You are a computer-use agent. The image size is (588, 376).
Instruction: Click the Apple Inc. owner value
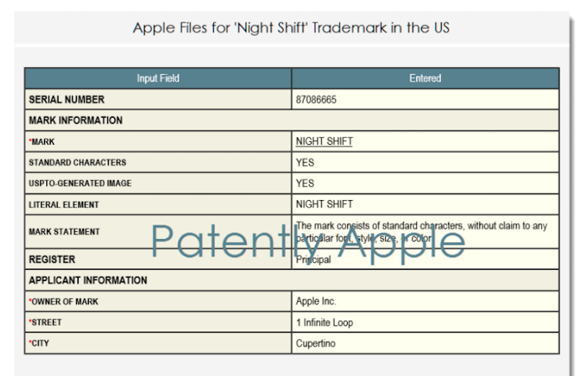(x=315, y=301)
